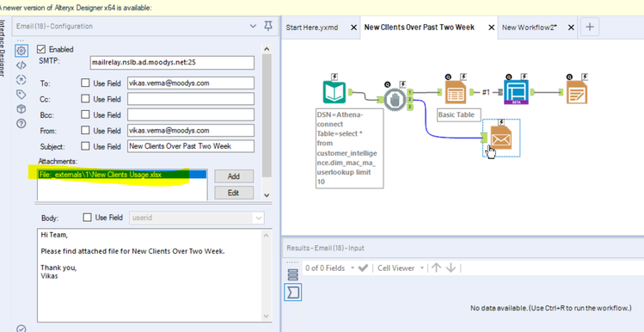Click the DSN=Athena-connect annotation box
This screenshot has width=644, height=332.
pos(350,148)
